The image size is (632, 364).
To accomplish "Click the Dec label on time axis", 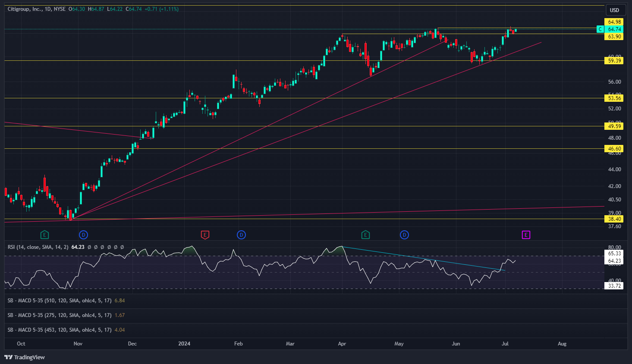I will (x=132, y=344).
